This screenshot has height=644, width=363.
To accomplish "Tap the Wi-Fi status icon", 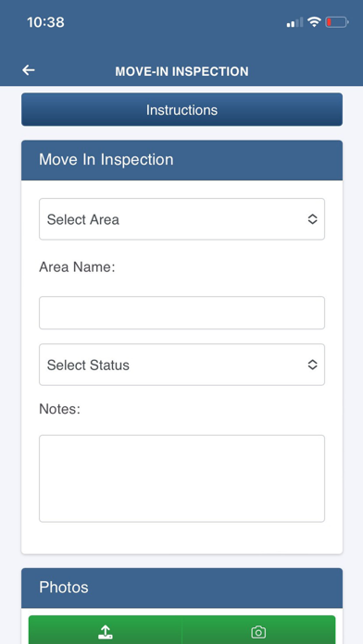I will click(314, 22).
